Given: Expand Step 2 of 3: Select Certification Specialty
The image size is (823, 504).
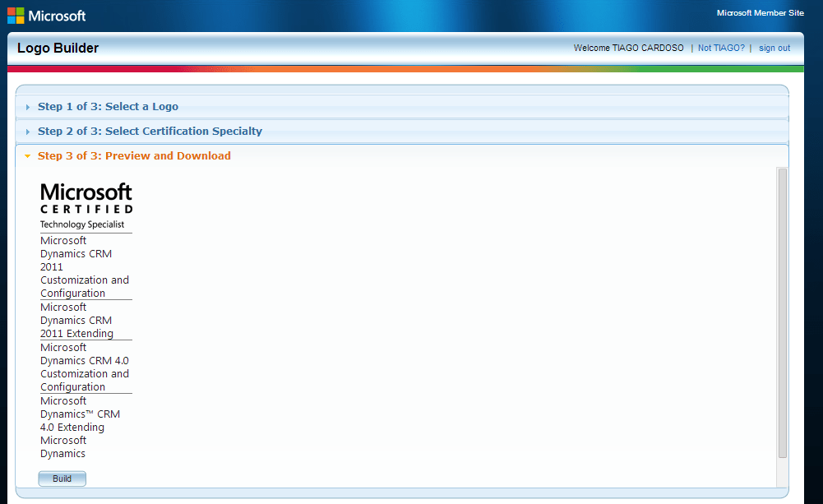Looking at the screenshot, I should (150, 131).
